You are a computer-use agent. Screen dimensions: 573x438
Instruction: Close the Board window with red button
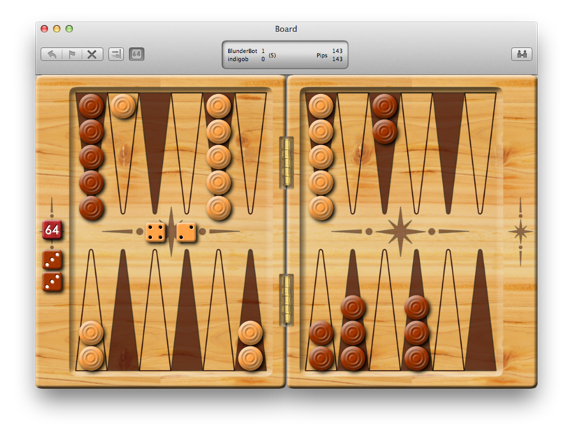(44, 29)
